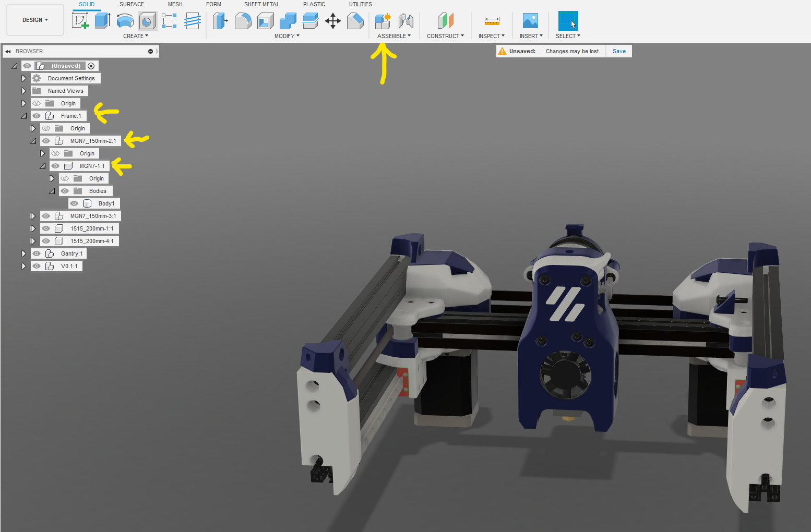This screenshot has height=532, width=811.
Task: Switch to the SURFACE tab
Action: tap(132, 4)
